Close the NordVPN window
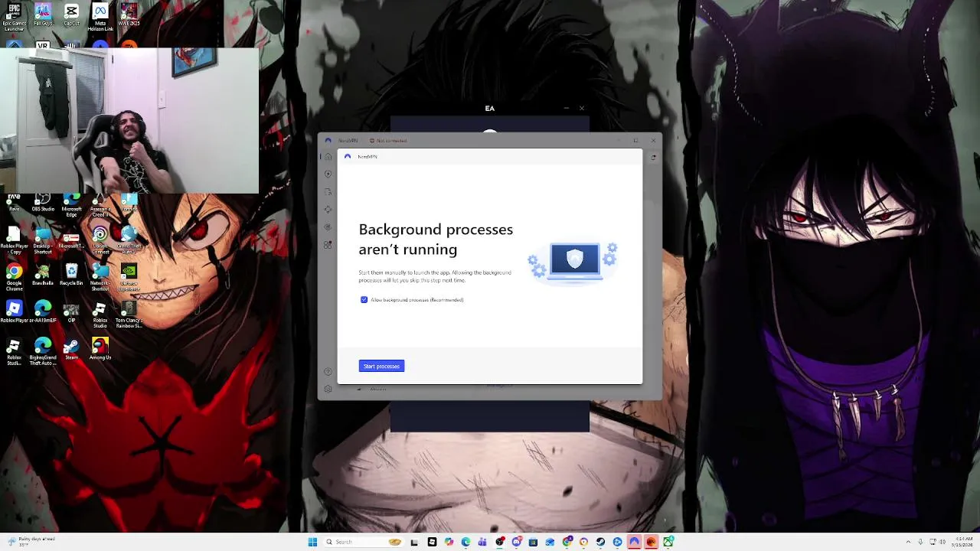Image resolution: width=980 pixels, height=551 pixels. (653, 141)
